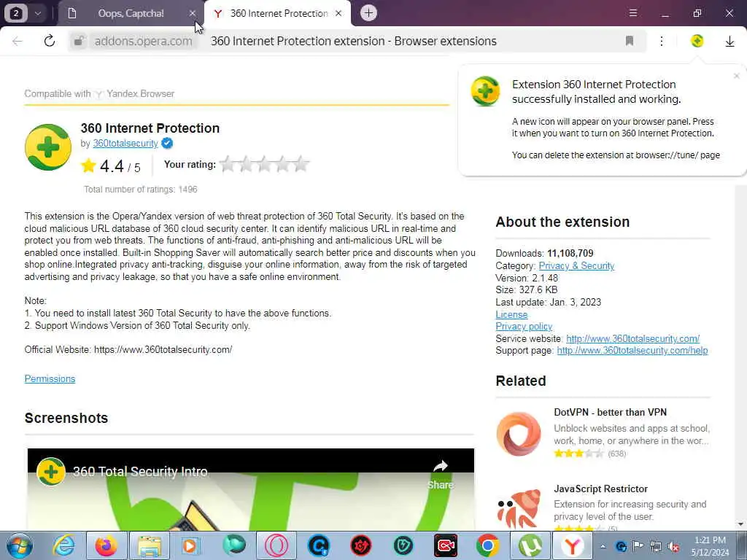Go back with the back arrow

(18, 41)
